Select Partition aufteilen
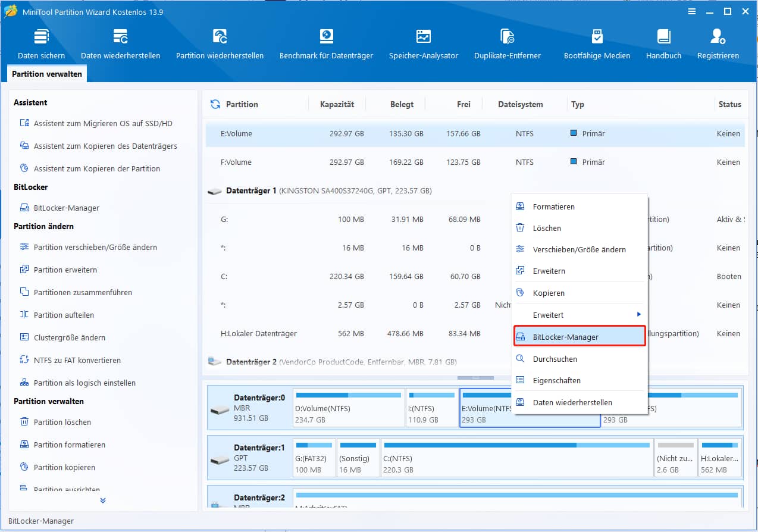Image resolution: width=758 pixels, height=532 pixels. (57, 315)
